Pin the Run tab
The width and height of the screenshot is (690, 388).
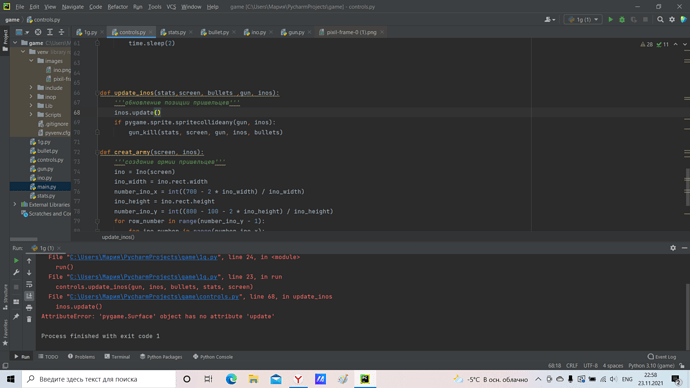[x=16, y=317]
